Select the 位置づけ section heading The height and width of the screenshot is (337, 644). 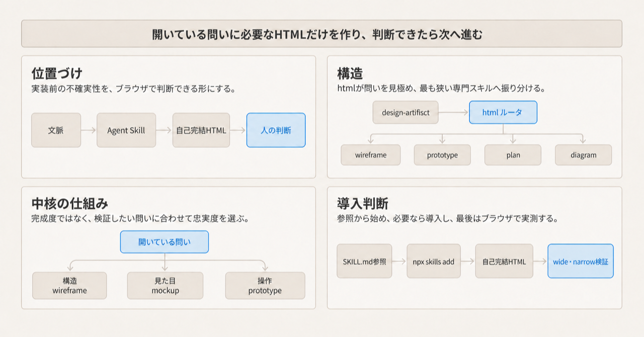[57, 73]
